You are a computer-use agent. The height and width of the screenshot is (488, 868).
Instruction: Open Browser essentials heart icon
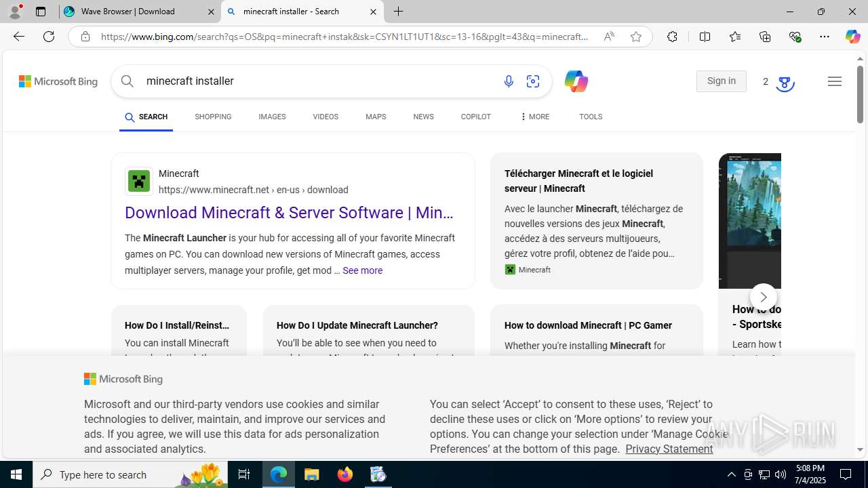pyautogui.click(x=795, y=37)
